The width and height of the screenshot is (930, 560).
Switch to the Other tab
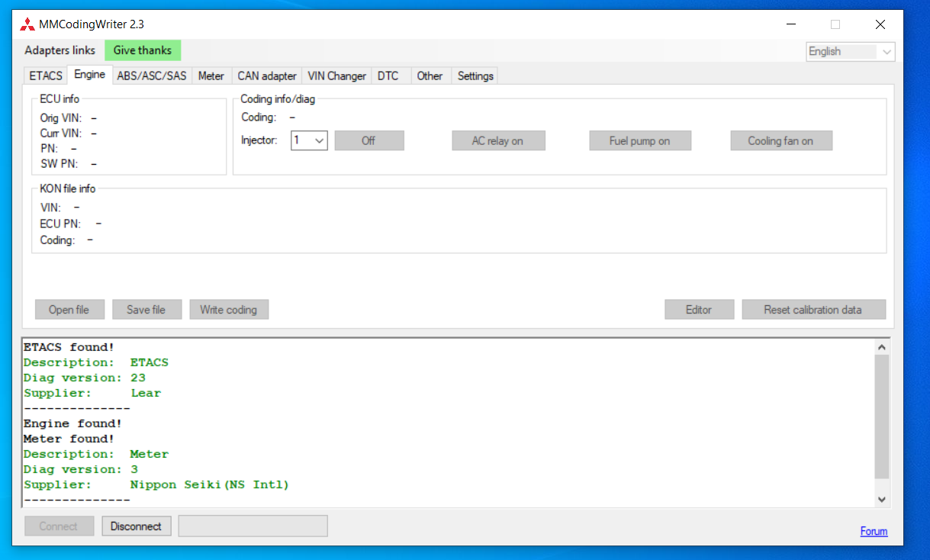tap(430, 76)
